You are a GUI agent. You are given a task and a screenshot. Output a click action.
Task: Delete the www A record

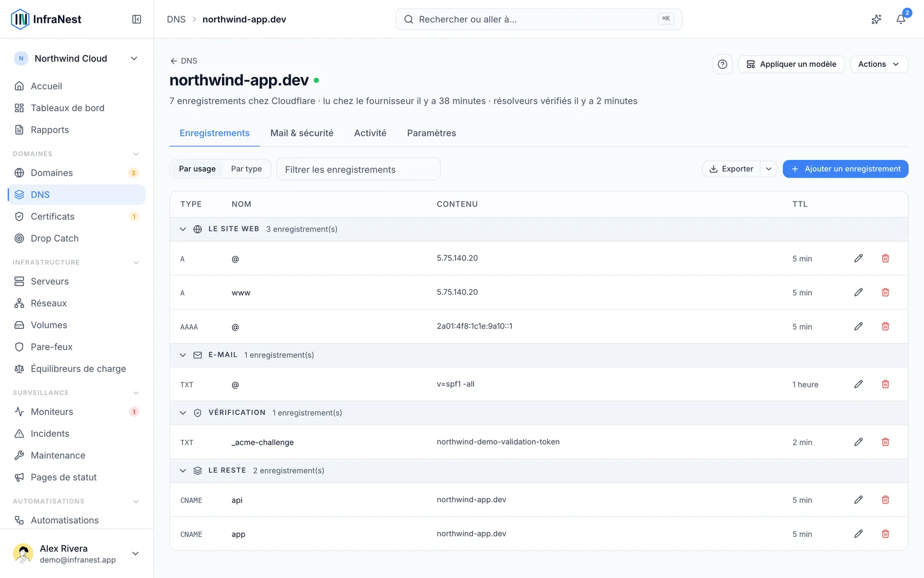click(885, 293)
